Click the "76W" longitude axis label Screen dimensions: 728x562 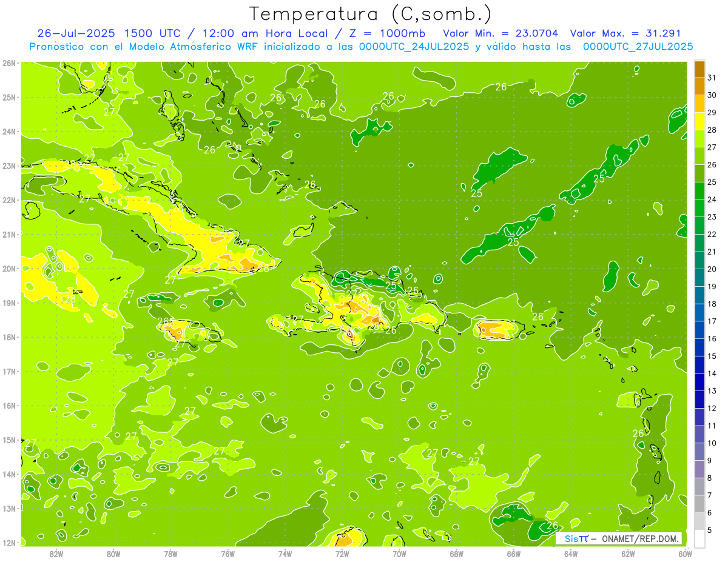pyautogui.click(x=227, y=554)
